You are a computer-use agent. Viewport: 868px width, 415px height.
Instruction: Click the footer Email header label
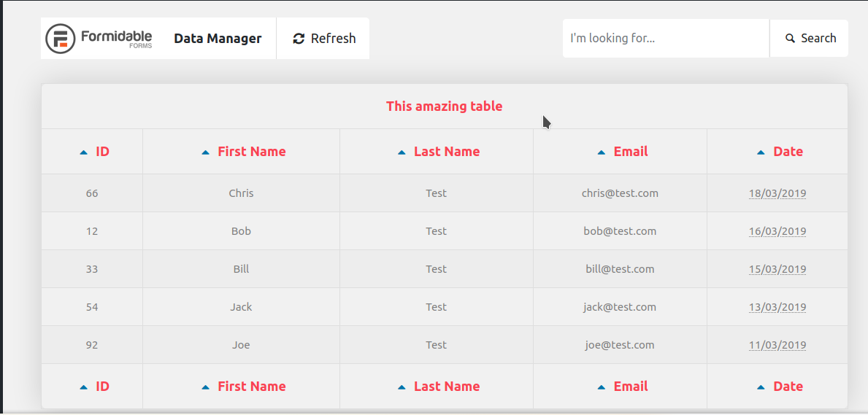click(x=631, y=387)
